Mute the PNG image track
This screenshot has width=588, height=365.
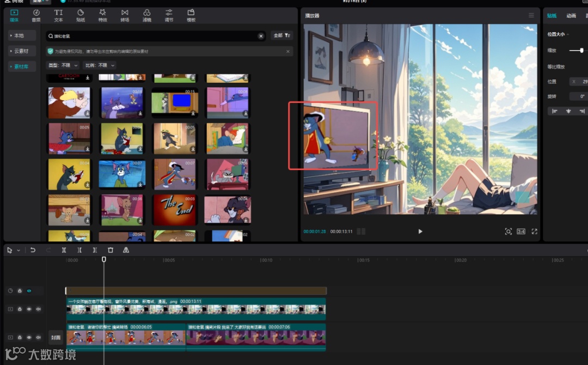[38, 309]
